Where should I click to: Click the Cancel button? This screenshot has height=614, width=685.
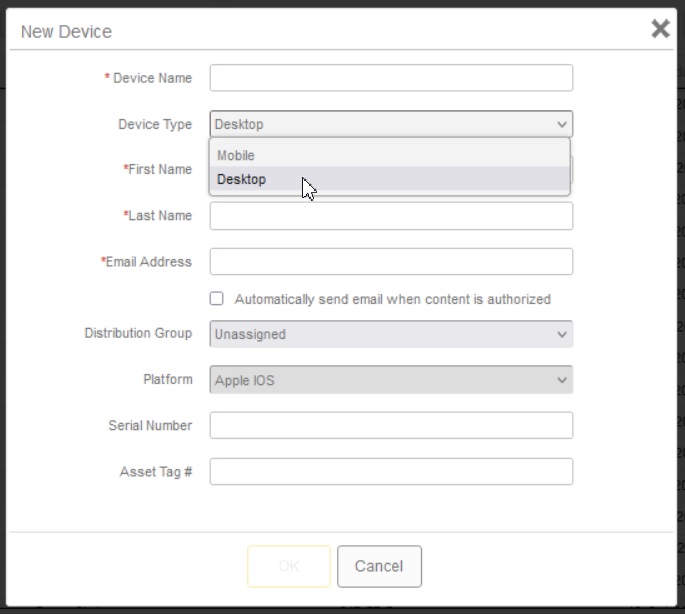click(x=379, y=566)
